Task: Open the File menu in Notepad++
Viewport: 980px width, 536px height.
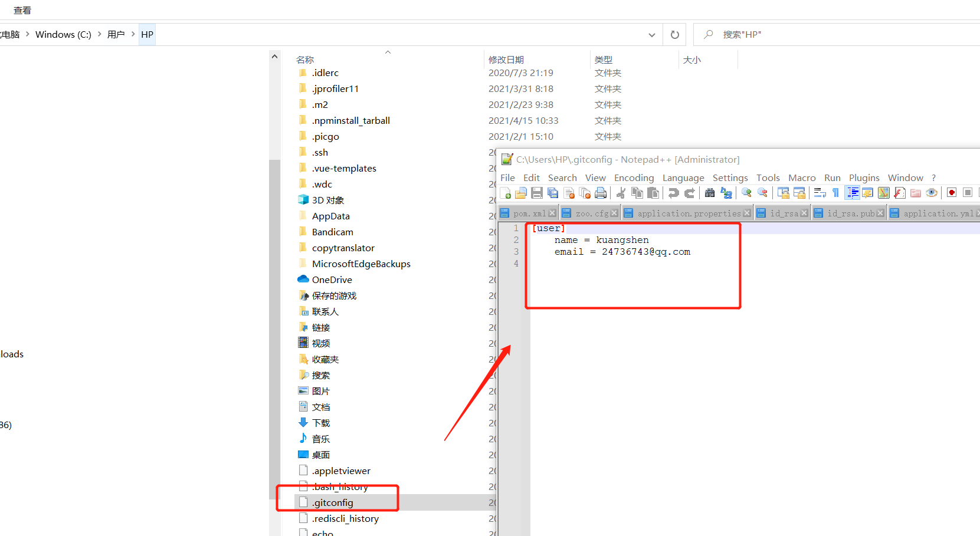Action: pos(507,177)
